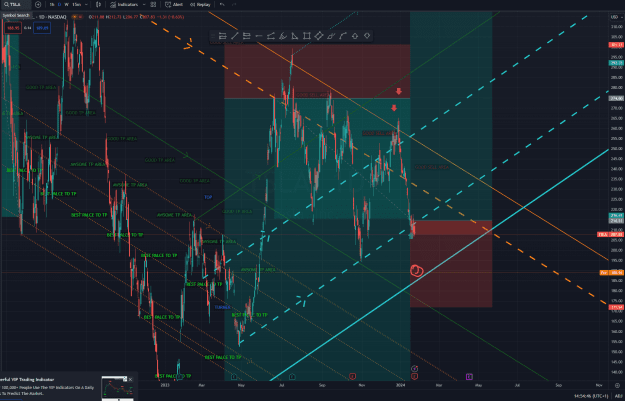This screenshot has height=401, width=625.
Task: Open time axis settings gear icon
Action: tap(617, 385)
